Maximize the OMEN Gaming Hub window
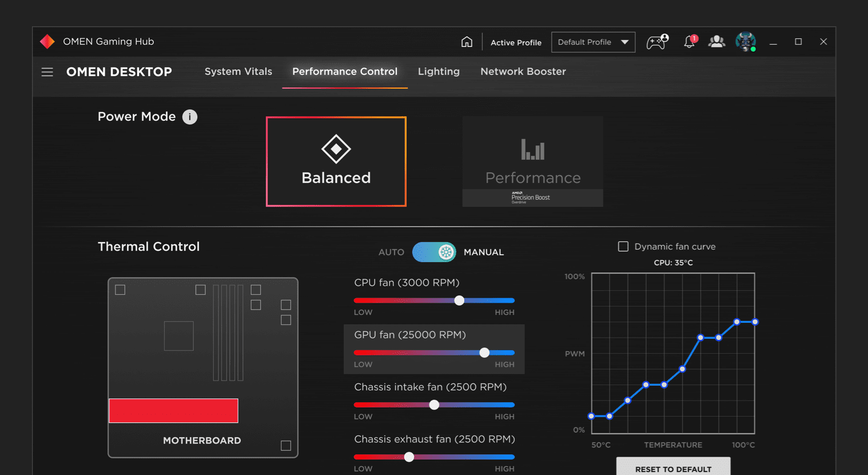 point(798,42)
